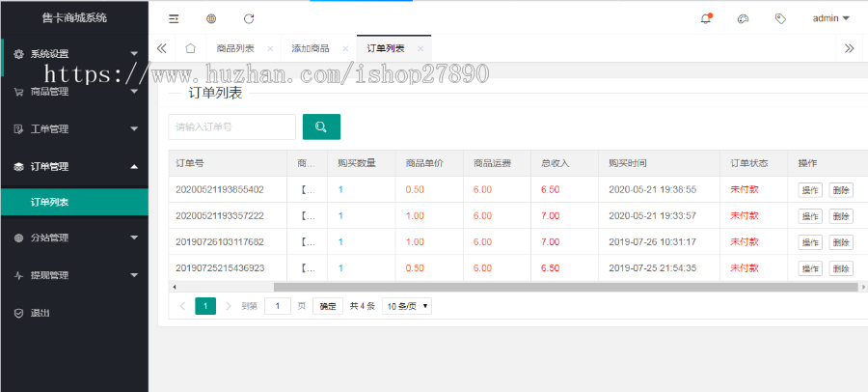The image size is (868, 392).
Task: Click 删除 for order 20190726103117682
Action: pos(841,242)
